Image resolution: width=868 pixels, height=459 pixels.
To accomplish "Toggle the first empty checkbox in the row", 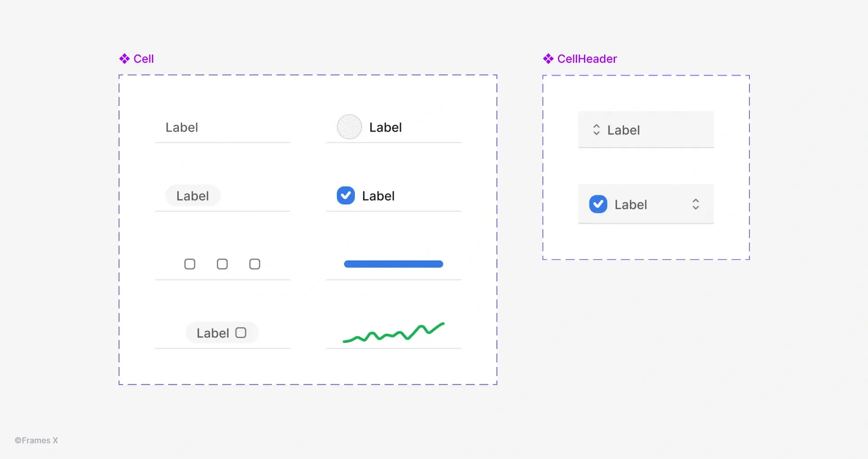I will click(189, 264).
